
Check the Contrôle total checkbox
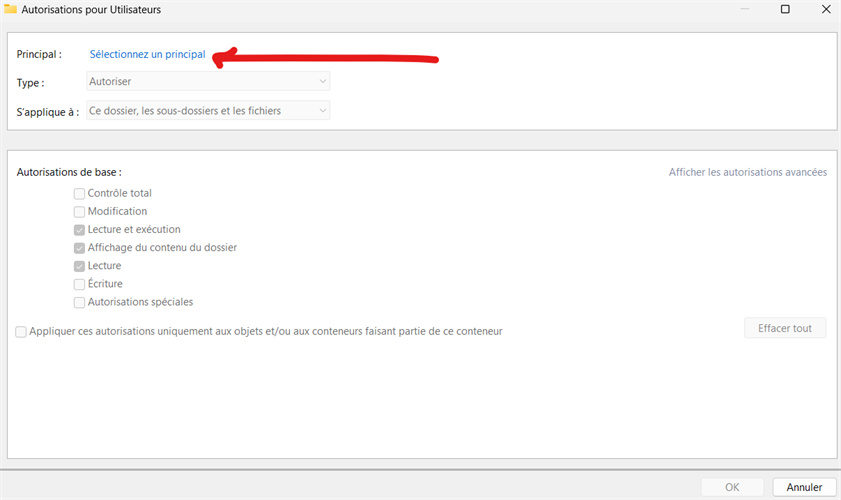pyautogui.click(x=79, y=194)
